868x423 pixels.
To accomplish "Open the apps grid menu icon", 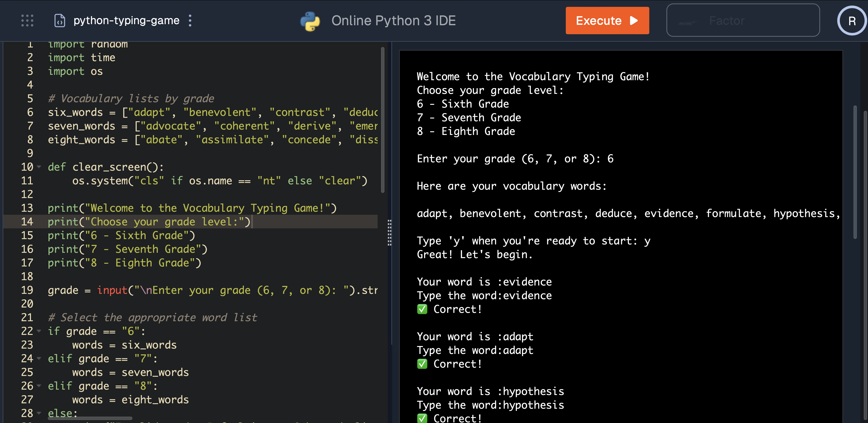I will [27, 21].
